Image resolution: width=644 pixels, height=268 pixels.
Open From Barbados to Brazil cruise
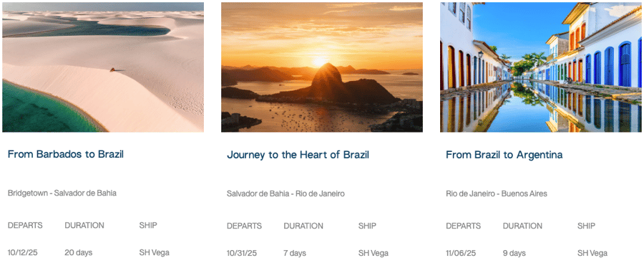click(x=66, y=155)
